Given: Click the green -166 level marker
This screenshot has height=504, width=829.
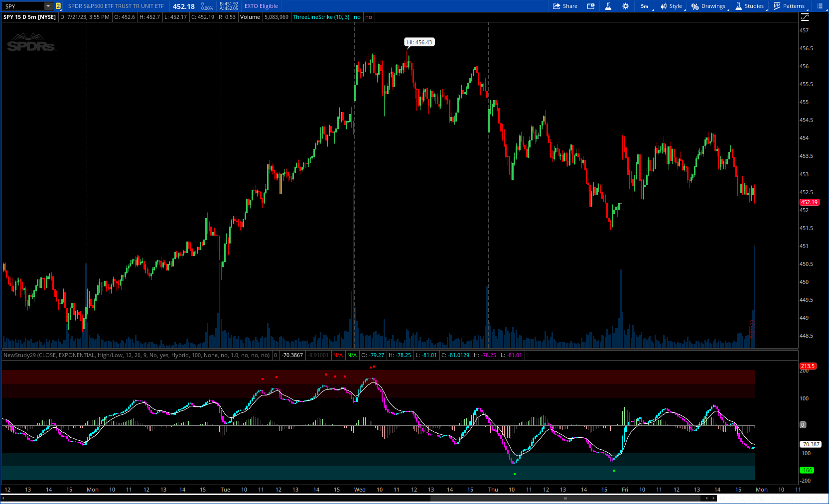Looking at the screenshot, I should (x=807, y=470).
